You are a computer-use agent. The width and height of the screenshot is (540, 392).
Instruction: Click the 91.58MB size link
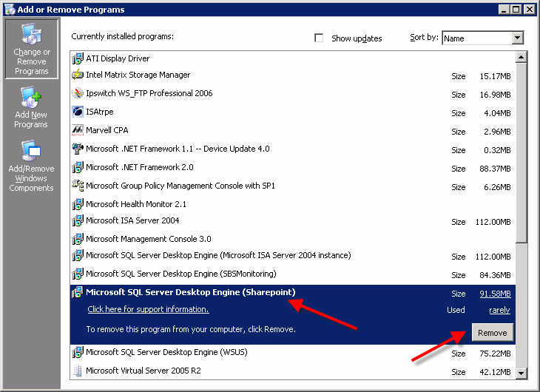point(495,294)
